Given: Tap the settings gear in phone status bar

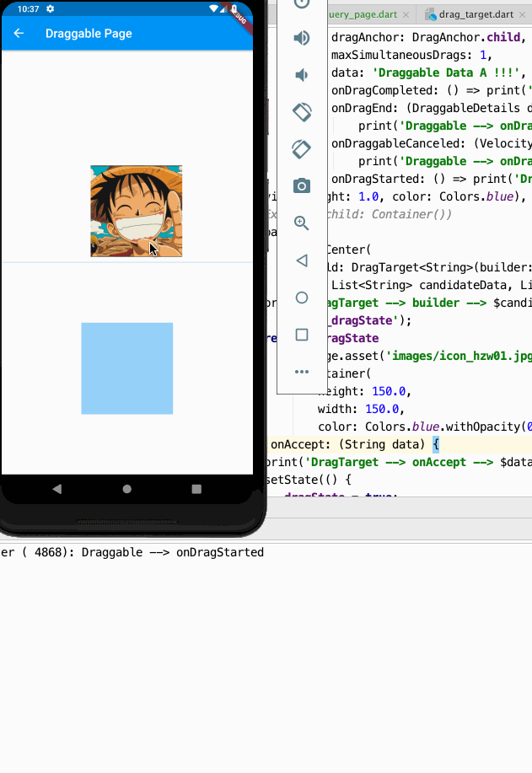Looking at the screenshot, I should coord(51,9).
